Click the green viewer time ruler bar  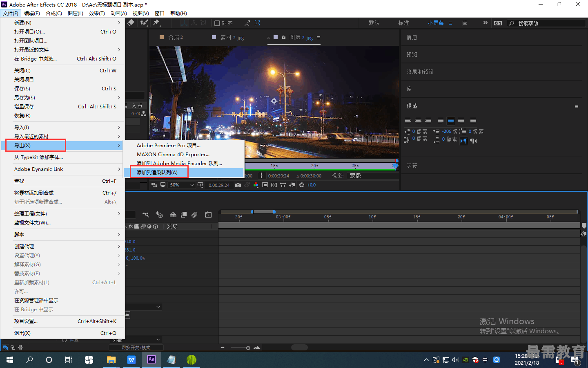click(321, 170)
